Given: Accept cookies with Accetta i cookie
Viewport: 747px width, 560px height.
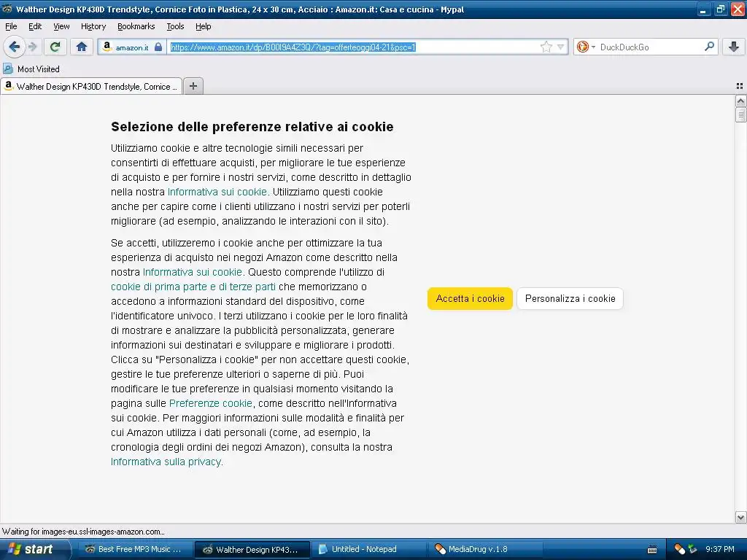Looking at the screenshot, I should click(x=470, y=298).
